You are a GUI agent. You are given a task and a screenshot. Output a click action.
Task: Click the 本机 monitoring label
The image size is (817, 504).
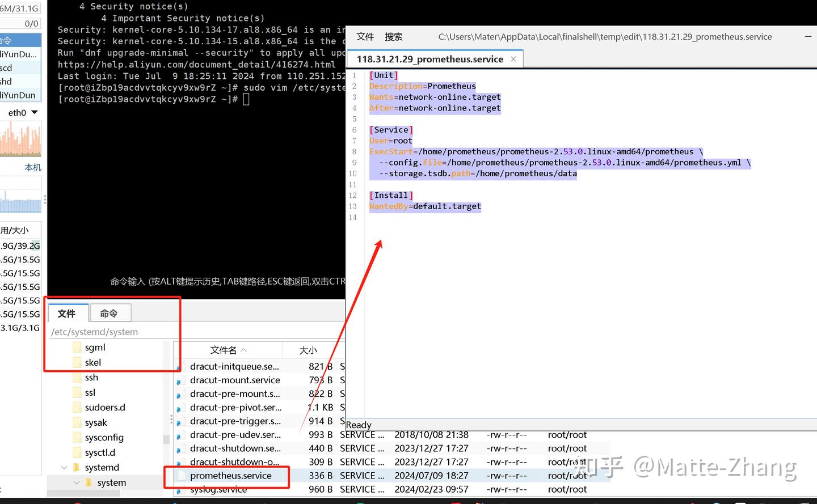coord(32,167)
